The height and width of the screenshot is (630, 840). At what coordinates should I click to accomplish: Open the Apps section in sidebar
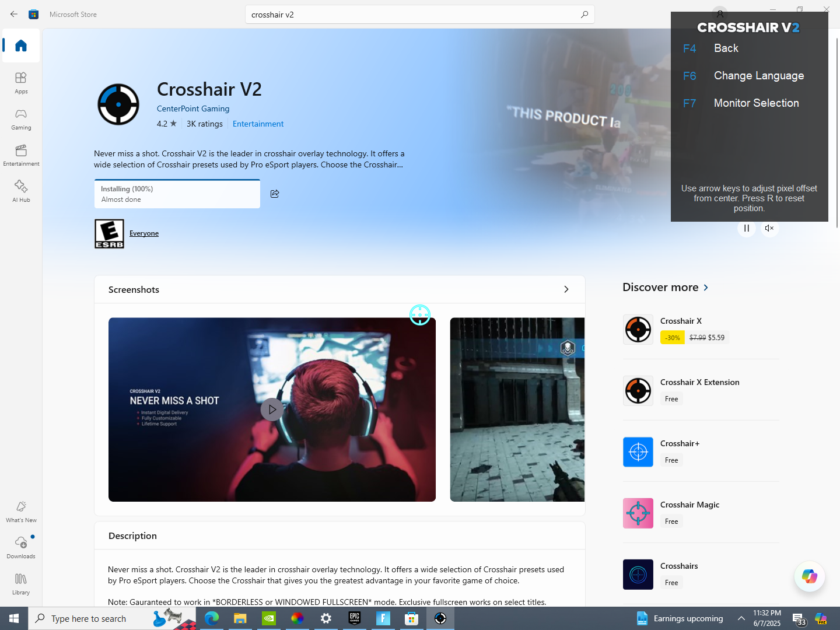(21, 82)
